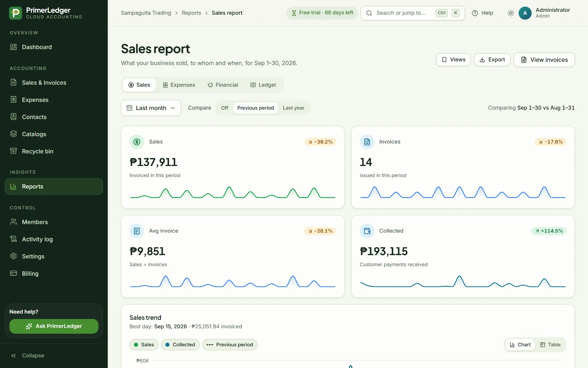Click the Collected card sparkline
Image resolution: width=588 pixels, height=368 pixels.
[463, 282]
